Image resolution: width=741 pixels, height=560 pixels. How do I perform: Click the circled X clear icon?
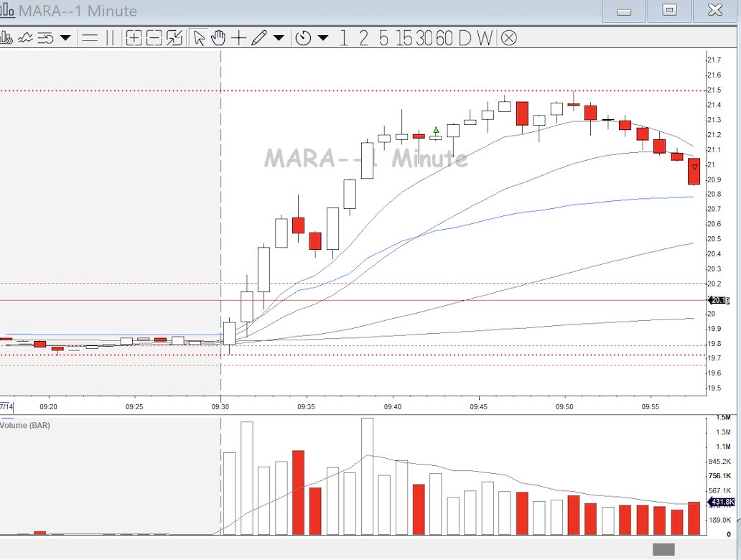point(508,38)
